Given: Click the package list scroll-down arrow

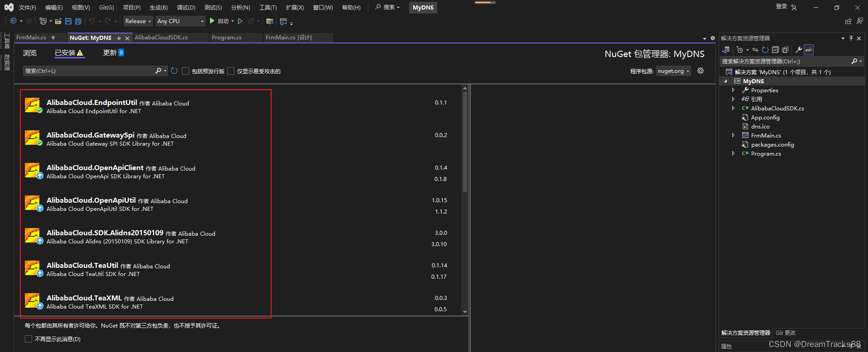Looking at the screenshot, I should [465, 312].
